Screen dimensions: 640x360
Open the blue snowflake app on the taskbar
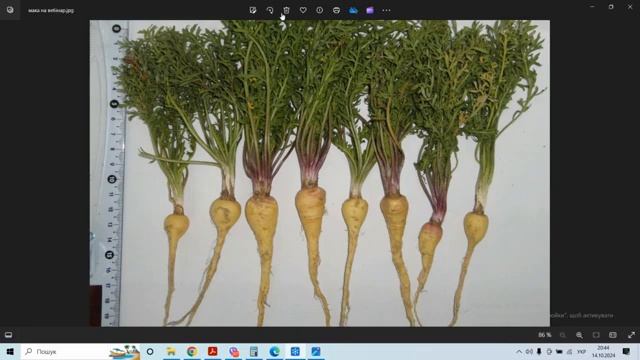coord(295,351)
